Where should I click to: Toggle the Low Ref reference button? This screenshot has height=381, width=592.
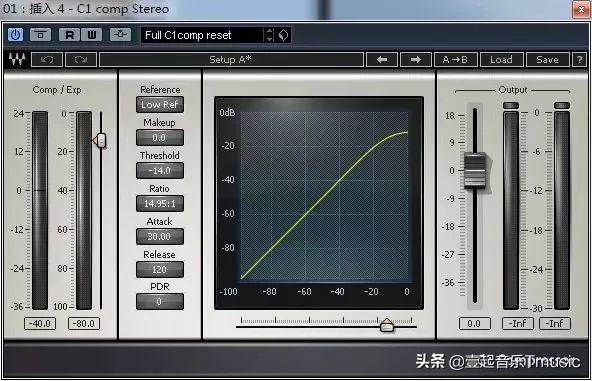click(160, 105)
